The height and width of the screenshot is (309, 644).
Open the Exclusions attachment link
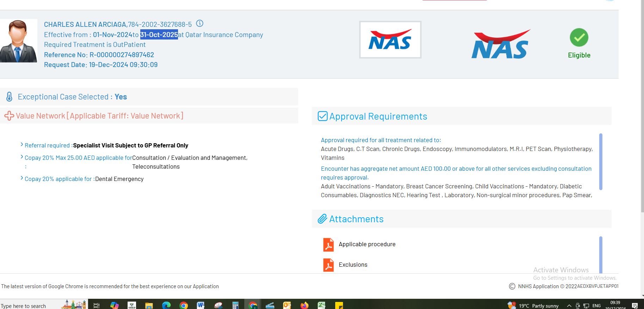(x=353, y=265)
